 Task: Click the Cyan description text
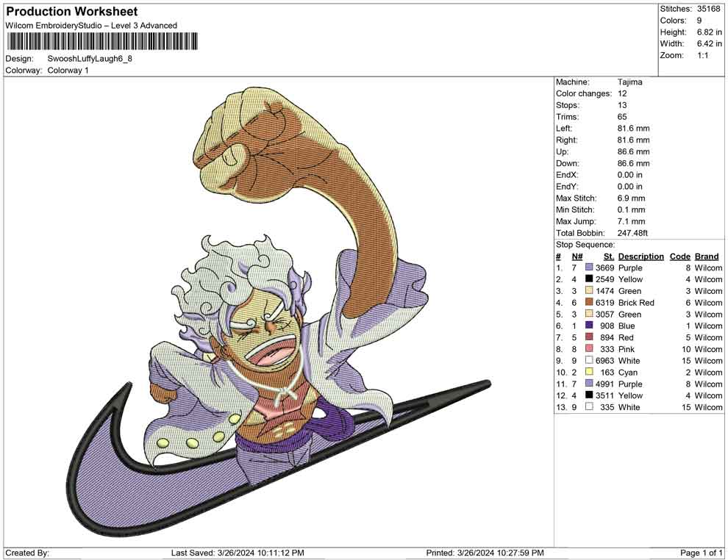[628, 372]
